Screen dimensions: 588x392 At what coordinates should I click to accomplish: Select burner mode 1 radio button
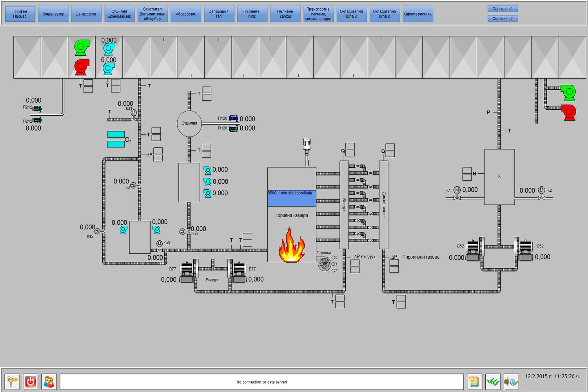[333, 264]
